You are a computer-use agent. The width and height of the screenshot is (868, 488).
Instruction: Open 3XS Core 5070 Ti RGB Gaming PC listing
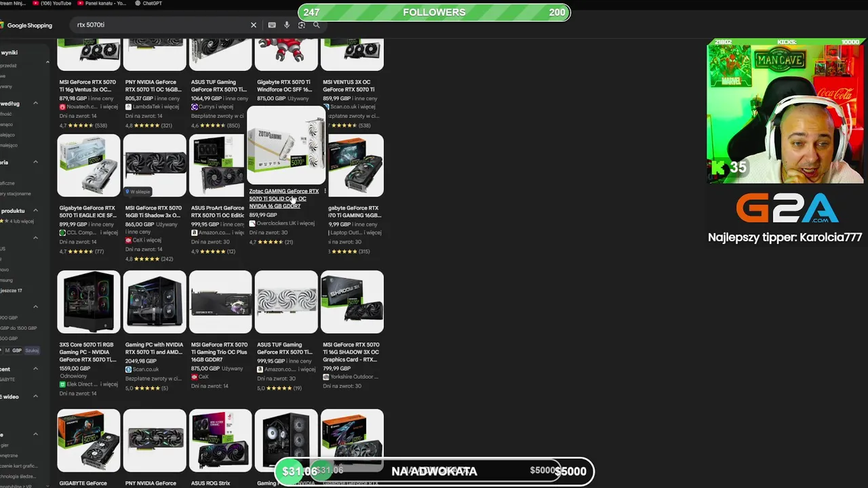pyautogui.click(x=87, y=352)
